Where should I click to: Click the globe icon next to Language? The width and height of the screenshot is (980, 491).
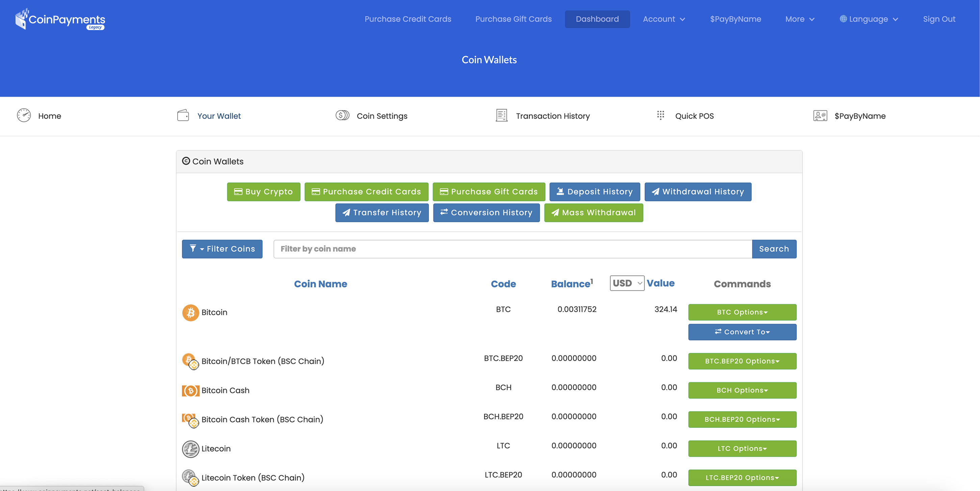coord(844,19)
